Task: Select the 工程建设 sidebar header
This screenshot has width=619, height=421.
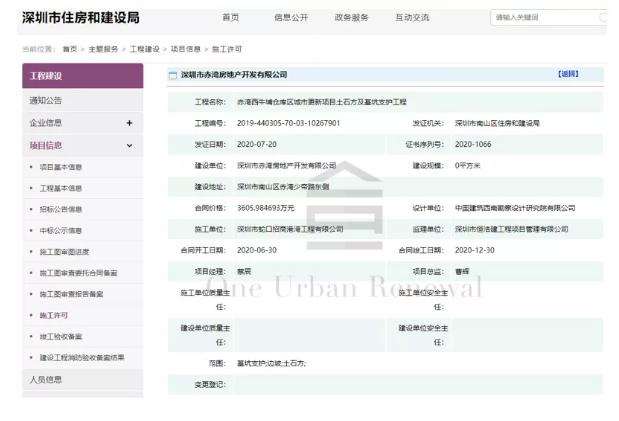Action: [x=83, y=75]
